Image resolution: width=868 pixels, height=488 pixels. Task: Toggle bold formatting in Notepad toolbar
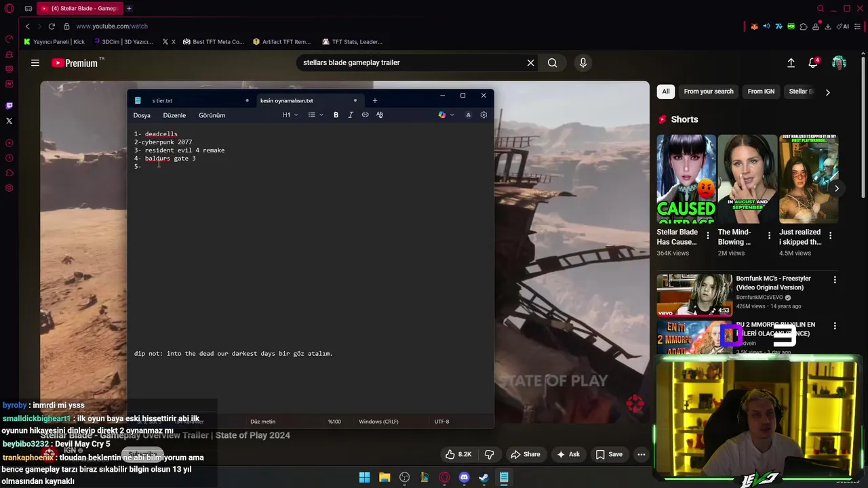click(x=336, y=115)
